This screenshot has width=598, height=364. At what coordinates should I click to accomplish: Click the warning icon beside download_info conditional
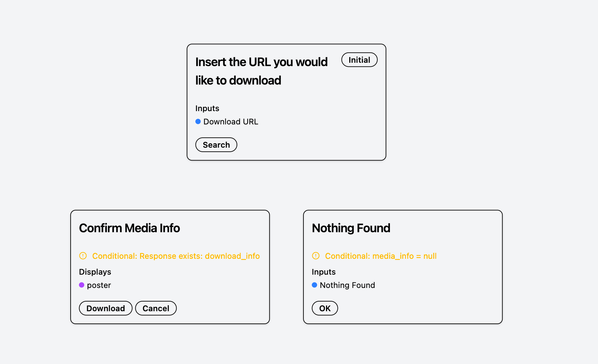tap(83, 255)
